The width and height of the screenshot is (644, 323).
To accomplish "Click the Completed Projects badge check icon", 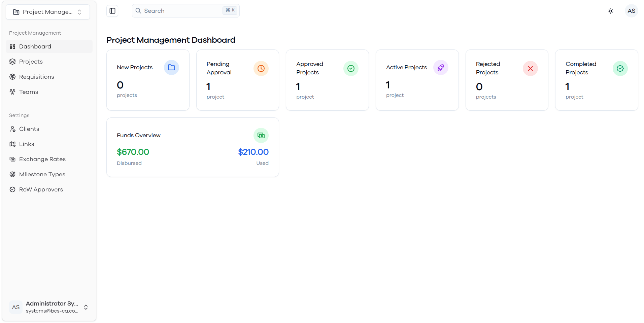I will [620, 68].
